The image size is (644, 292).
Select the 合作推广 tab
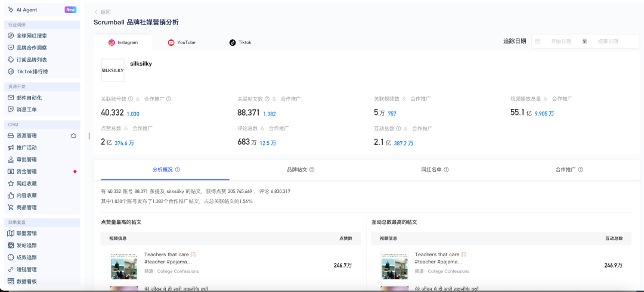coord(569,170)
